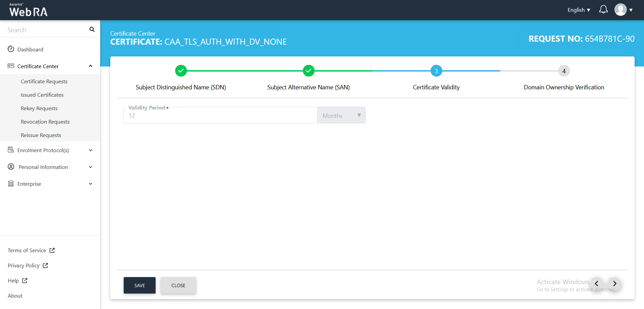
Task: Click the Validity Period input field
Action: click(220, 116)
